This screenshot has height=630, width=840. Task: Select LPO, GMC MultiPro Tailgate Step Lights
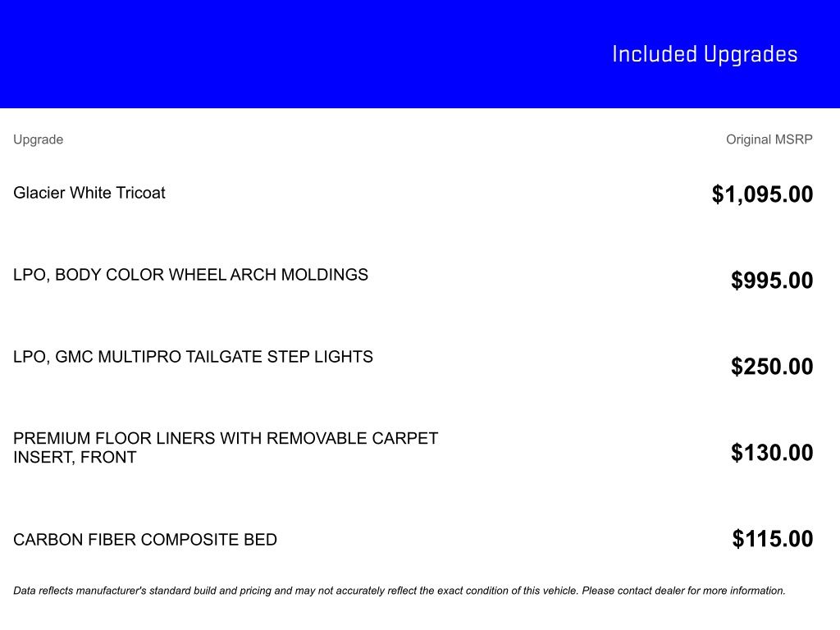[193, 357]
